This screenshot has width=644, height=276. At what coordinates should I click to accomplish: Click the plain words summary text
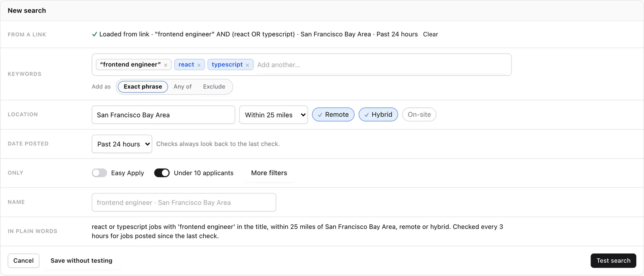297,231
